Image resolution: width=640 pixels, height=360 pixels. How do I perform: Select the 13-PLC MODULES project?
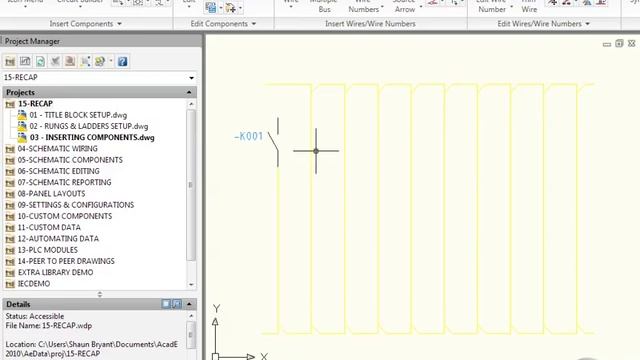click(47, 250)
